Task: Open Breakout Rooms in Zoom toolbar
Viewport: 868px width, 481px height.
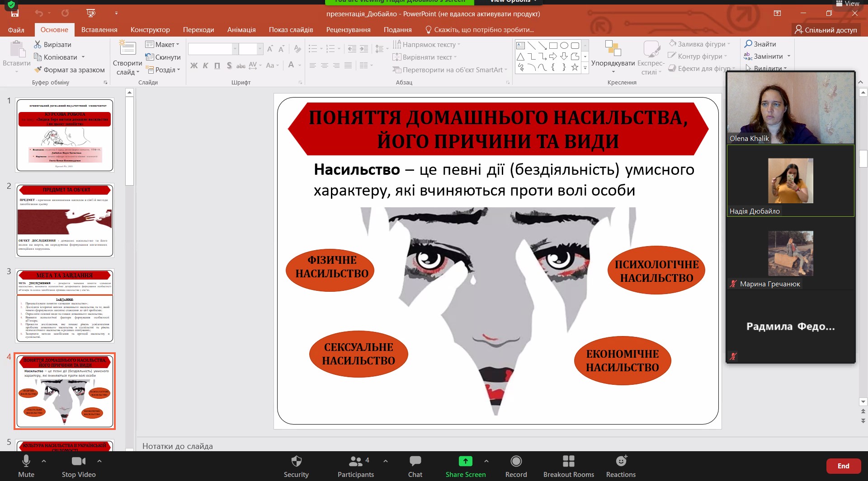Action: coord(568,466)
